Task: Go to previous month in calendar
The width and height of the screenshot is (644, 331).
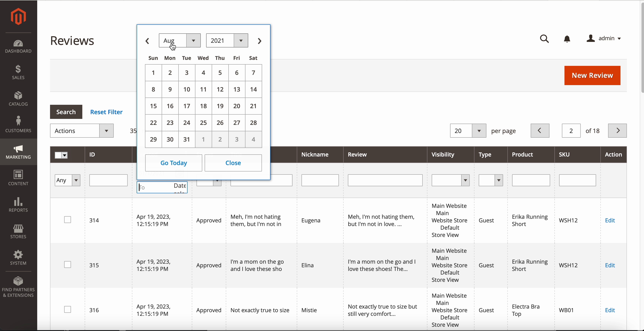Action: click(x=148, y=41)
